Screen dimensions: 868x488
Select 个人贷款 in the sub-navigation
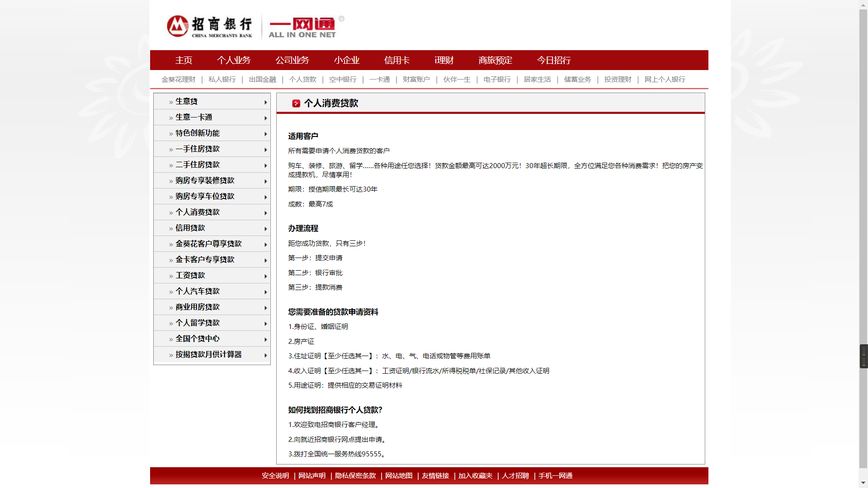pos(302,80)
